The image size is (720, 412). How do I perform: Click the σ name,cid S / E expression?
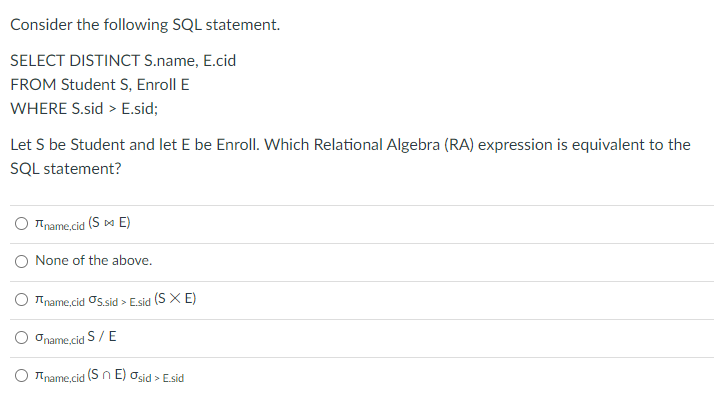(76, 338)
